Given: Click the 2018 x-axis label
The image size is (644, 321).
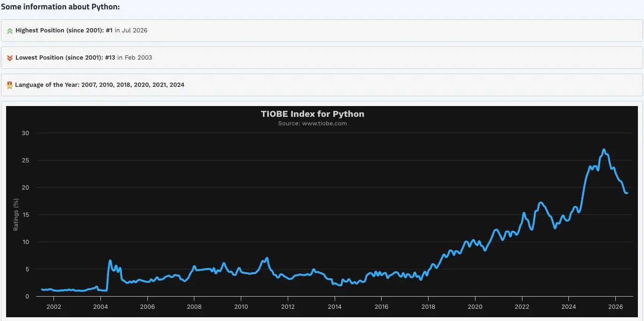Looking at the screenshot, I should coord(428,306).
